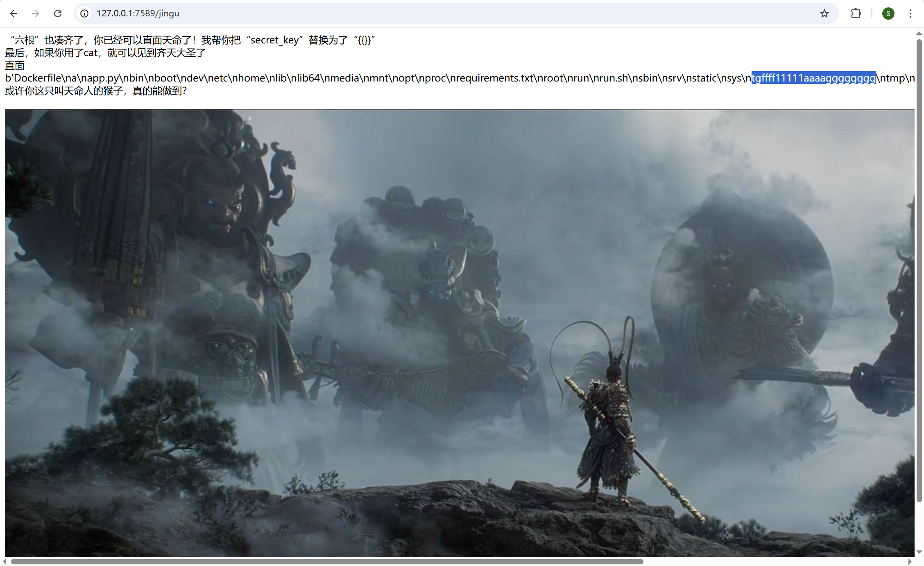Image resolution: width=924 pixels, height=566 pixels.
Task: Open the green profile avatar S
Action: tap(888, 14)
